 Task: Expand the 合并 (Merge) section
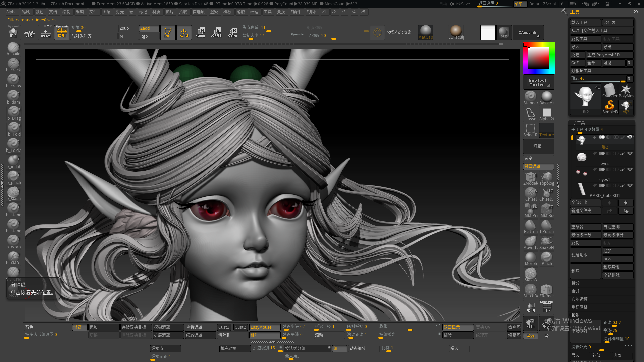[576, 291]
